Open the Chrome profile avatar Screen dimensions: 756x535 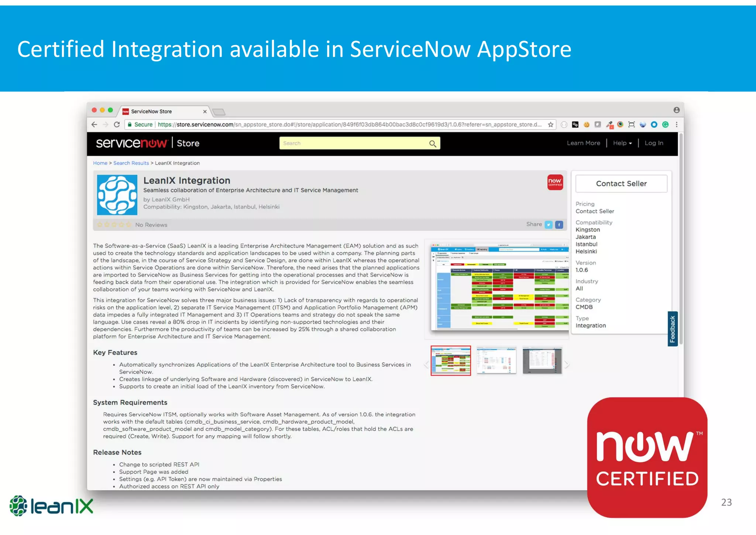point(676,110)
